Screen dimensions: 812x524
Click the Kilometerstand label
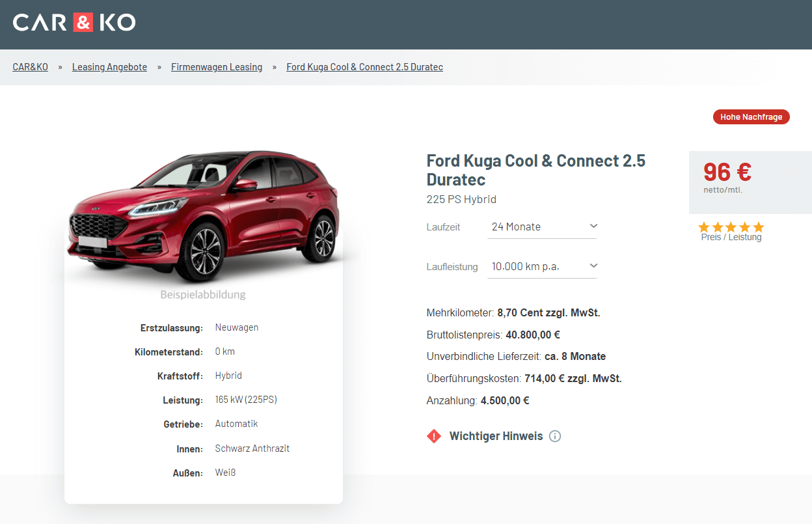pyautogui.click(x=169, y=352)
